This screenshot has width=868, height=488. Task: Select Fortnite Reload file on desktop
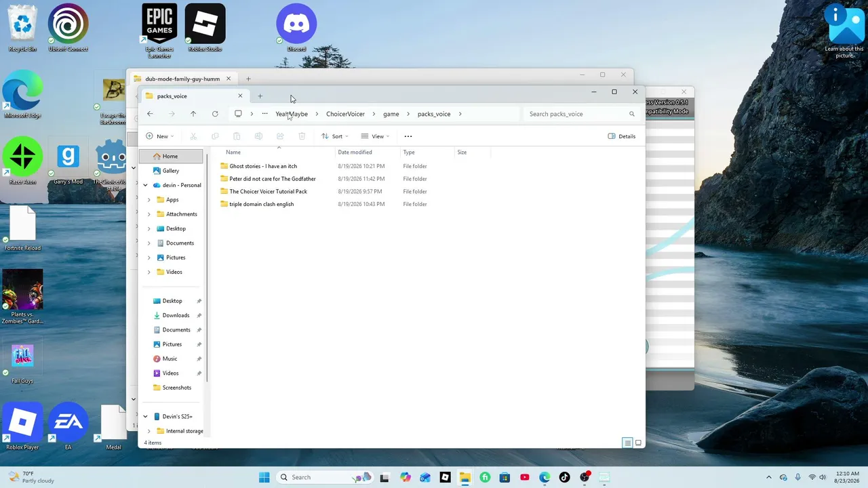[22, 227]
